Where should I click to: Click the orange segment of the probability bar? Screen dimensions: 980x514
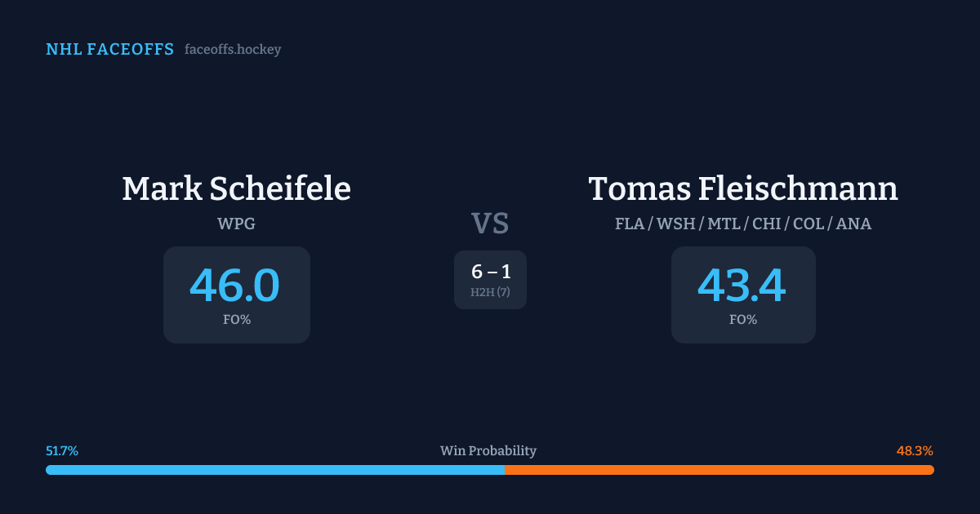coord(719,470)
